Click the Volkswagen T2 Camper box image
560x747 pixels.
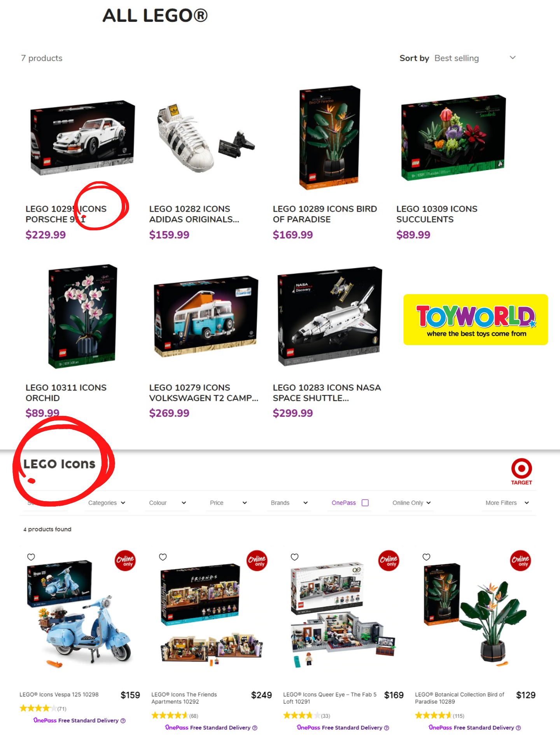[x=206, y=316]
